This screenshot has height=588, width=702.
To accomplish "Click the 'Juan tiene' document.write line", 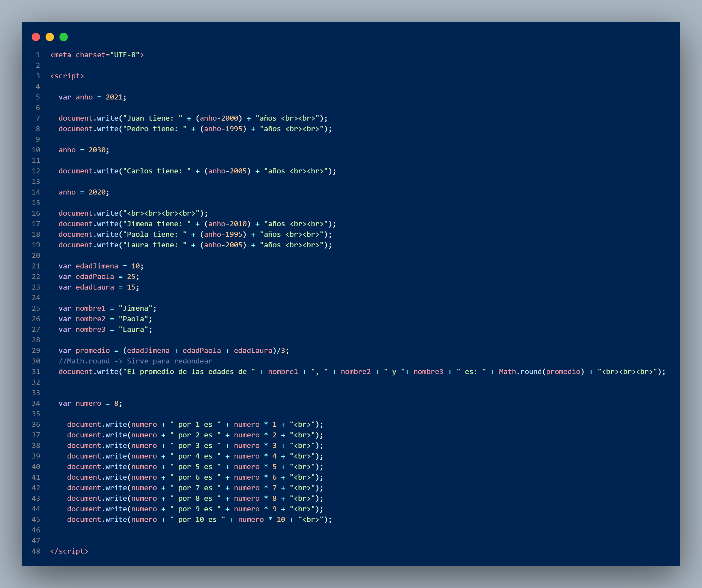I will point(193,118).
